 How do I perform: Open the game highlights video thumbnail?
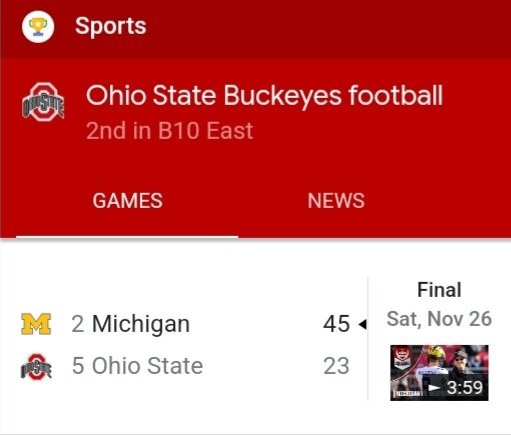(439, 373)
